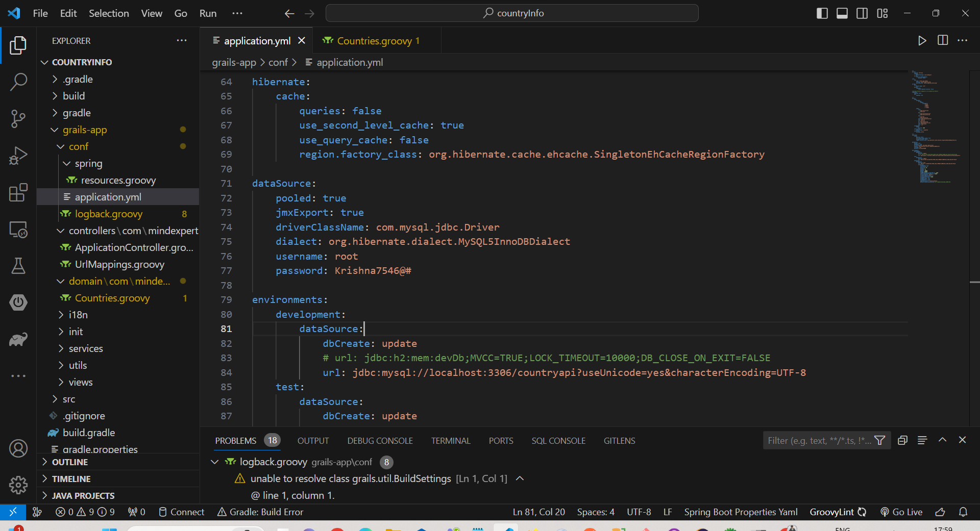This screenshot has height=531, width=980.
Task: Open the Search view in the activity bar
Action: coord(18,82)
